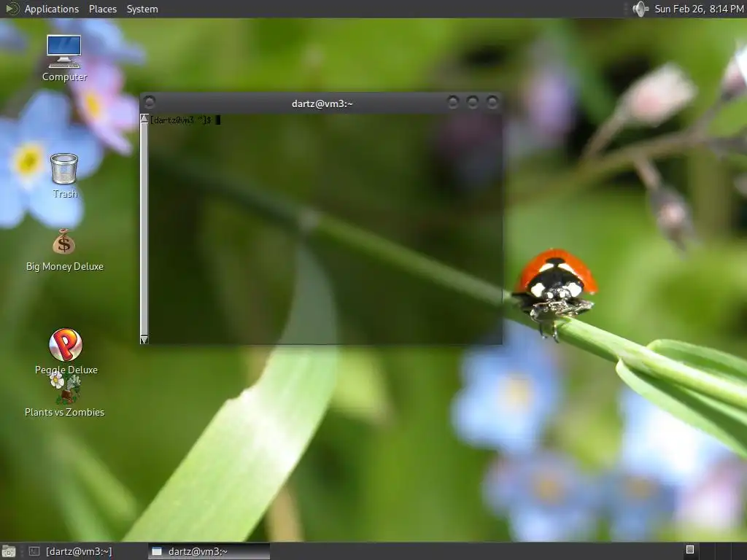Click the distro logo in the top panel
Viewport: 747px width, 560px height.
[x=12, y=9]
